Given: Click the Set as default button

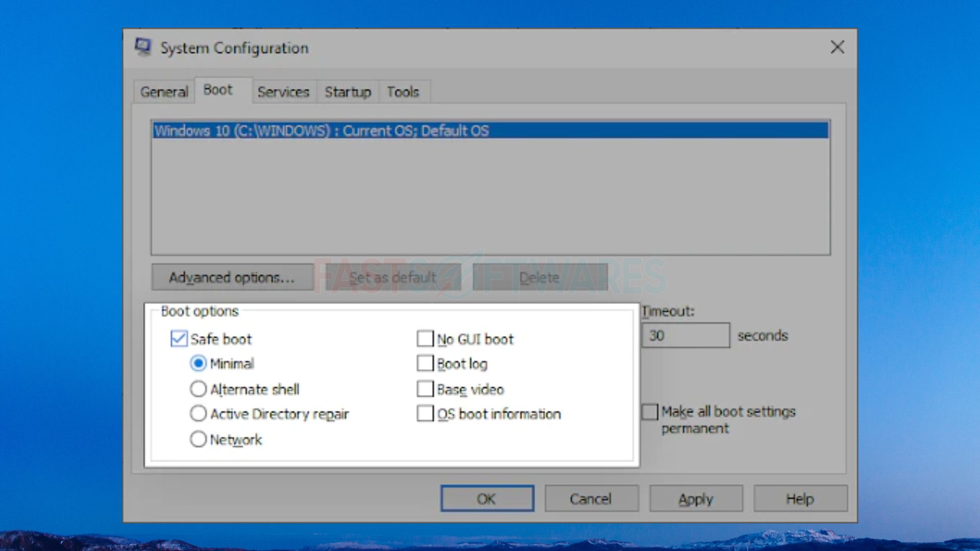Looking at the screenshot, I should (393, 277).
